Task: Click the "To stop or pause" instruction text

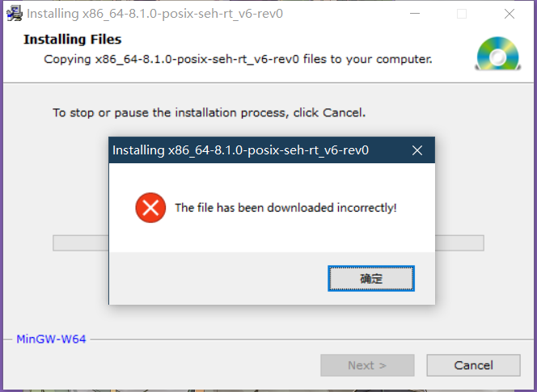Action: [x=209, y=112]
